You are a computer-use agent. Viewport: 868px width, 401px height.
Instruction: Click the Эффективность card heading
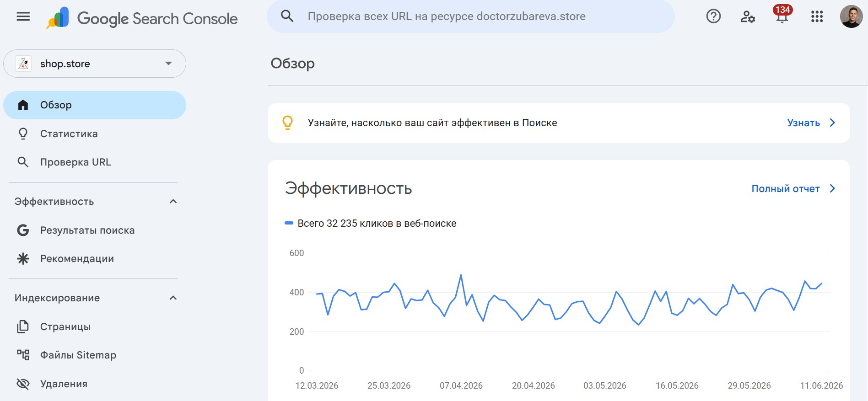(x=349, y=188)
